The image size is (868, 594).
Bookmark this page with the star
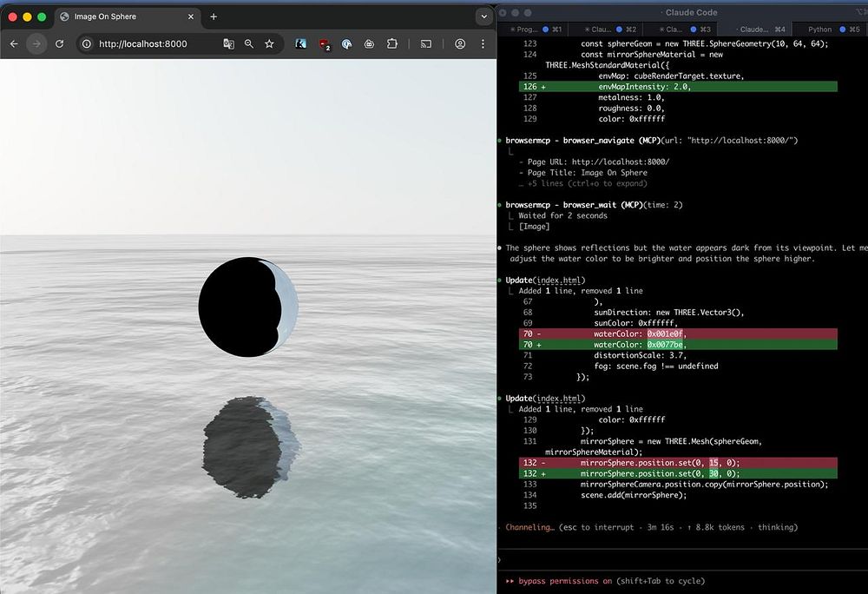(269, 43)
